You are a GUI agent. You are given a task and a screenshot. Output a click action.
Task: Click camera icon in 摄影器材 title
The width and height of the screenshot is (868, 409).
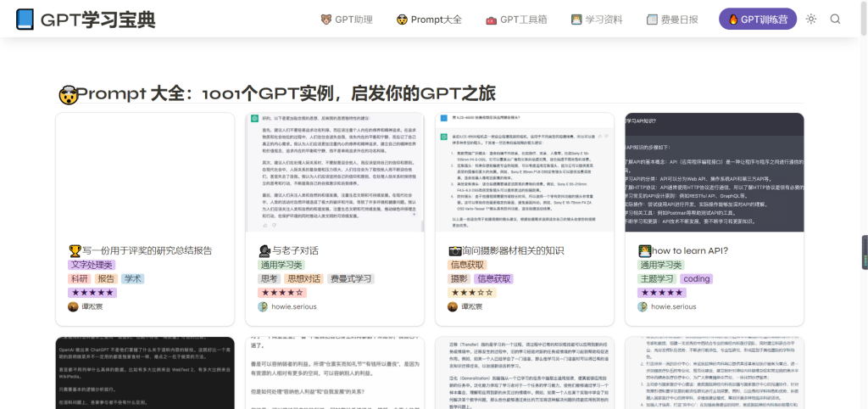pos(454,250)
